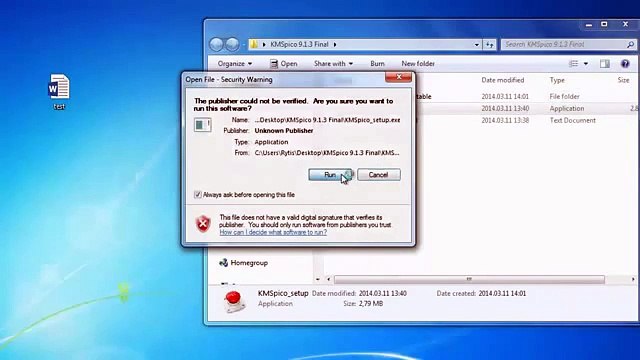Click the search magnifier icon
640x360 pixels.
[x=630, y=44]
